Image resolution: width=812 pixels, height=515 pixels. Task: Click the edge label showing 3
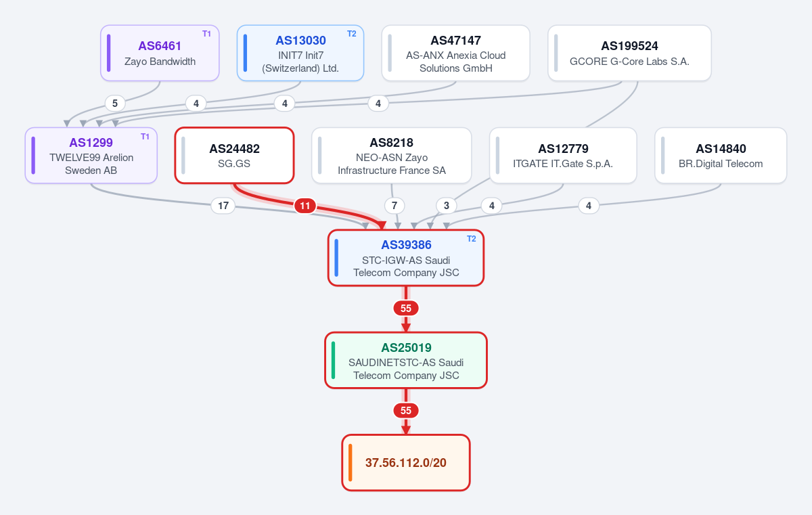tap(446, 206)
